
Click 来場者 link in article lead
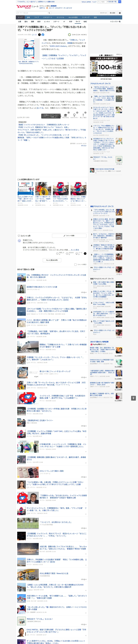click(x=70, y=43)
